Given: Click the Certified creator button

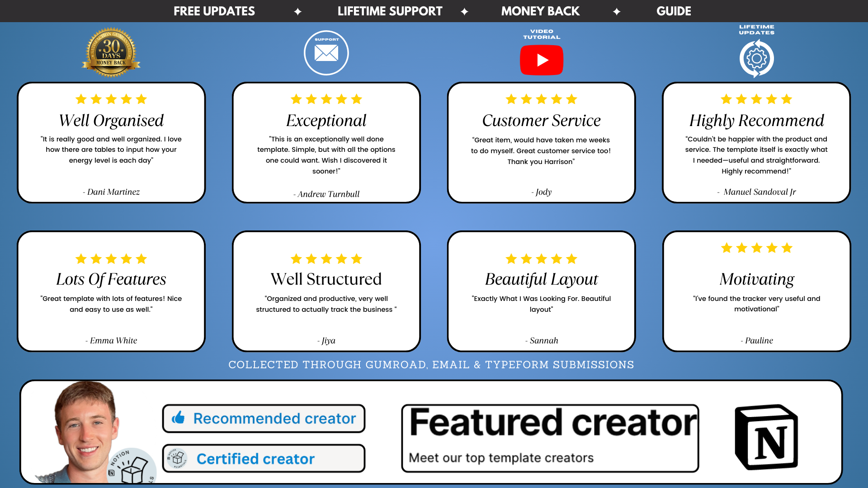Looking at the screenshot, I should 264,459.
